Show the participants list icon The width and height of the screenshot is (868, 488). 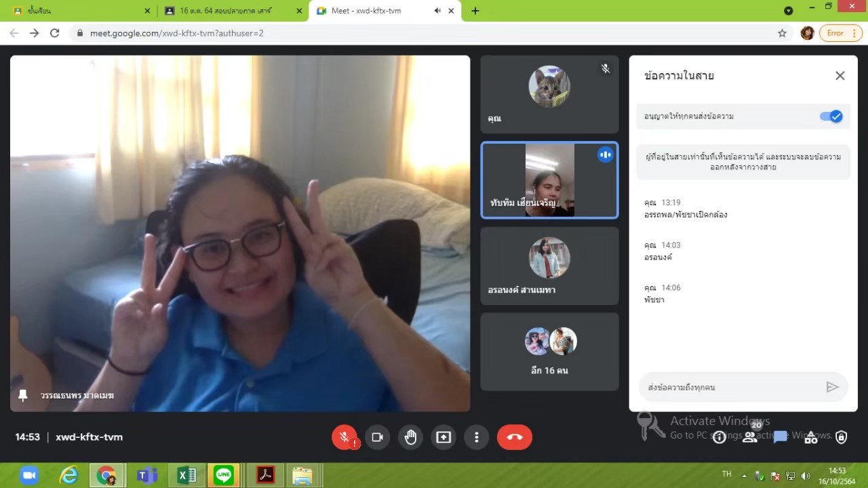click(750, 437)
